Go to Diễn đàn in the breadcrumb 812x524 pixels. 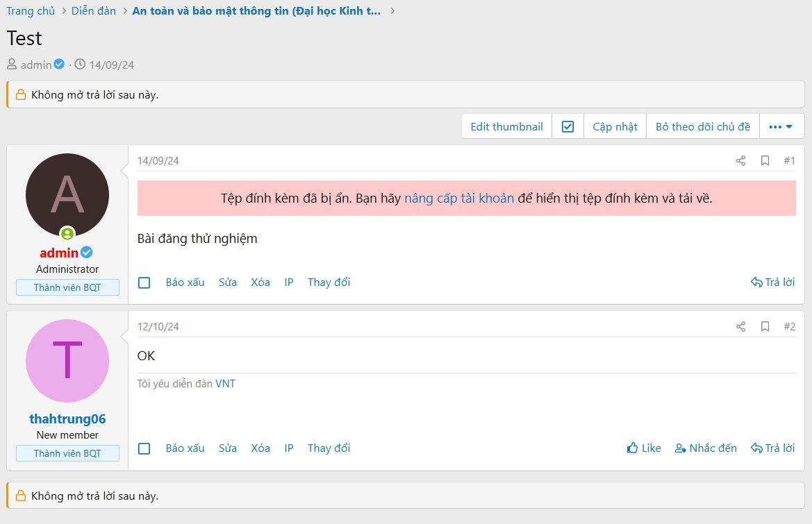click(94, 11)
